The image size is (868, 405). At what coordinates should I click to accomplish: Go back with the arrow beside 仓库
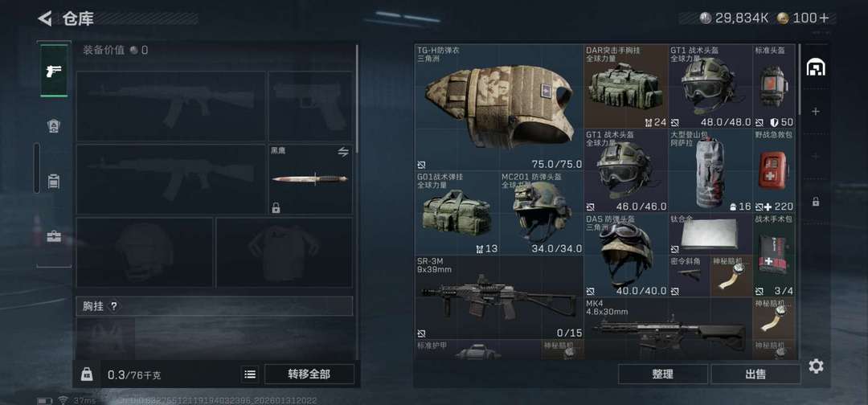point(45,18)
